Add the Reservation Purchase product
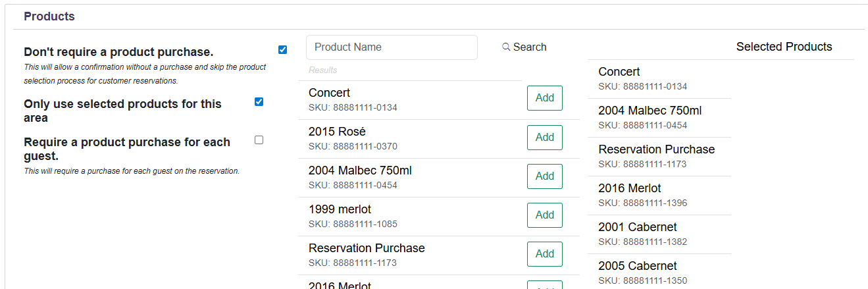The width and height of the screenshot is (868, 289). [544, 254]
